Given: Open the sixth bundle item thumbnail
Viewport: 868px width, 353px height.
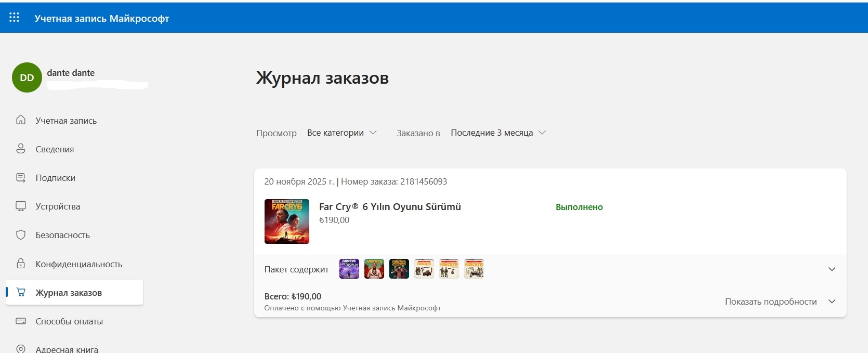Looking at the screenshot, I should 474,269.
